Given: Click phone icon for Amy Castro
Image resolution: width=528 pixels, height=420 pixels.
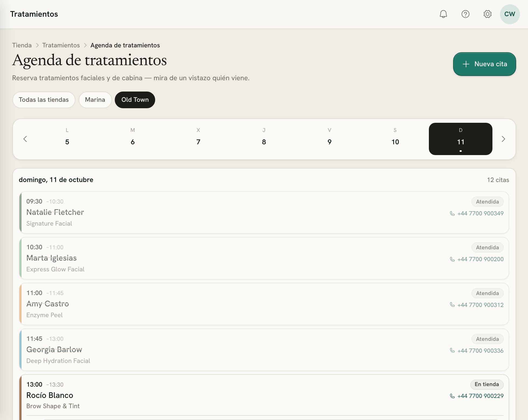Looking at the screenshot, I should [452, 305].
